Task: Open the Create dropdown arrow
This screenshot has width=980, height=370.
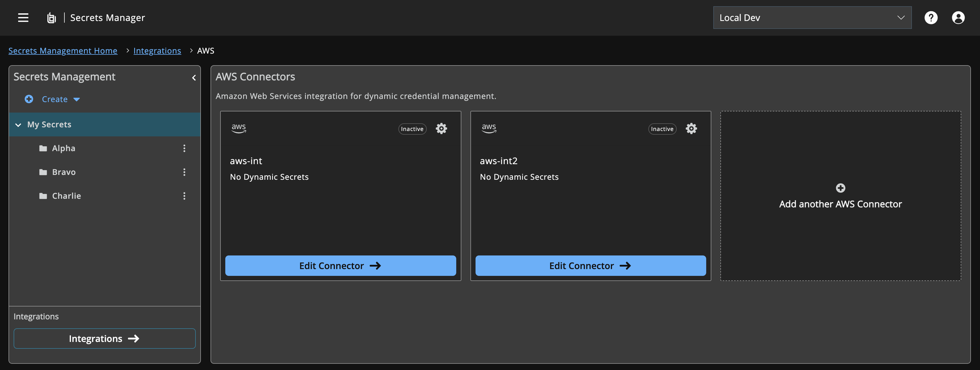Action: click(x=77, y=100)
